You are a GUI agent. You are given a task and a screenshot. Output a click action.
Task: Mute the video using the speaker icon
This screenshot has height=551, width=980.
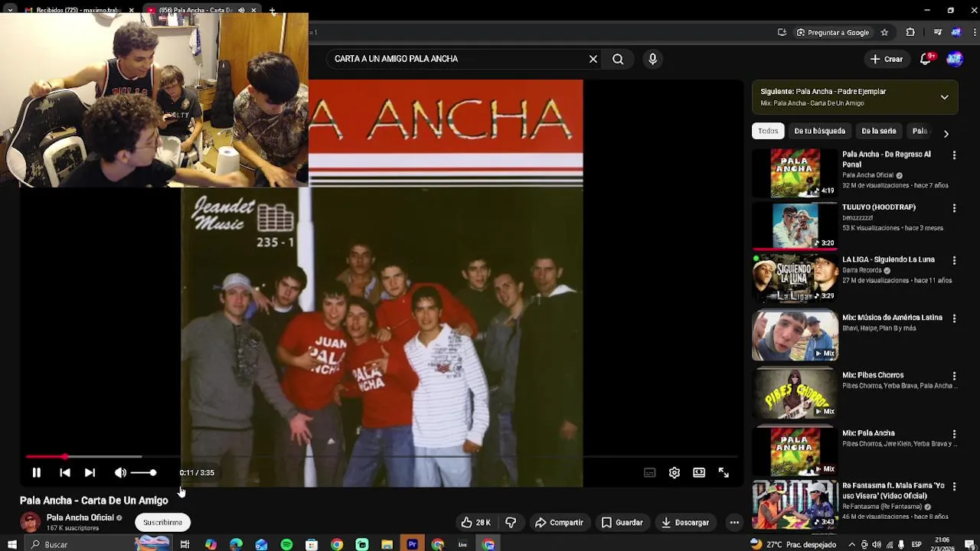[120, 473]
